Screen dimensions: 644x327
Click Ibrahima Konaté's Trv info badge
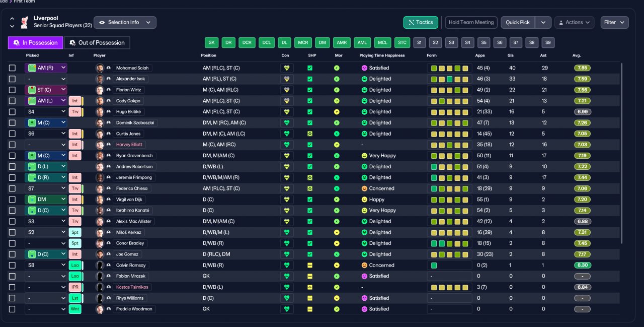tap(75, 211)
